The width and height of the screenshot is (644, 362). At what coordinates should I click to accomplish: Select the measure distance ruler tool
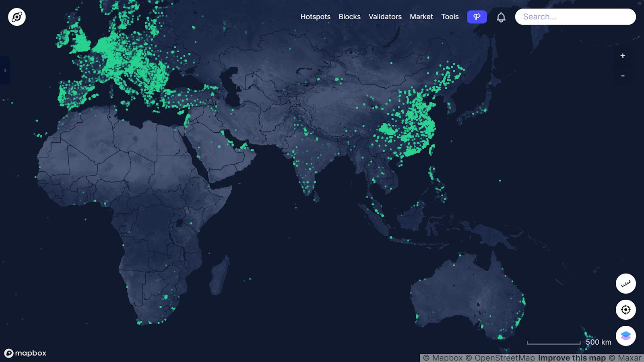click(x=626, y=284)
